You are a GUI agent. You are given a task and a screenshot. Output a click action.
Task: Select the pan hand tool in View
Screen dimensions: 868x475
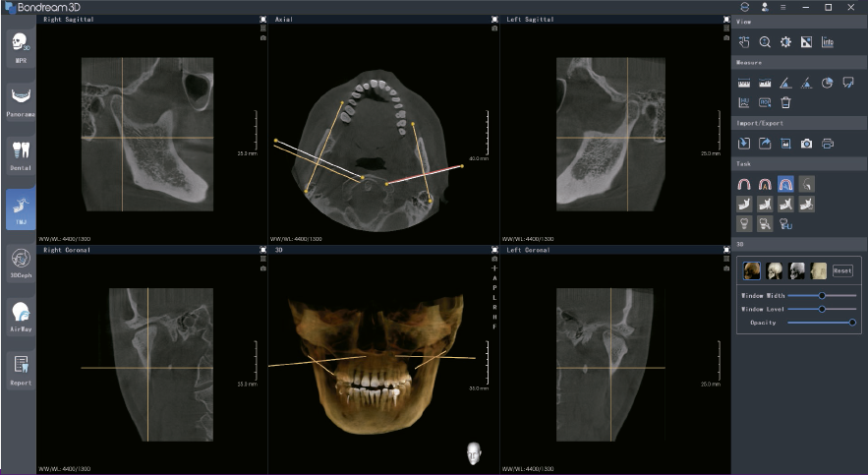click(744, 41)
